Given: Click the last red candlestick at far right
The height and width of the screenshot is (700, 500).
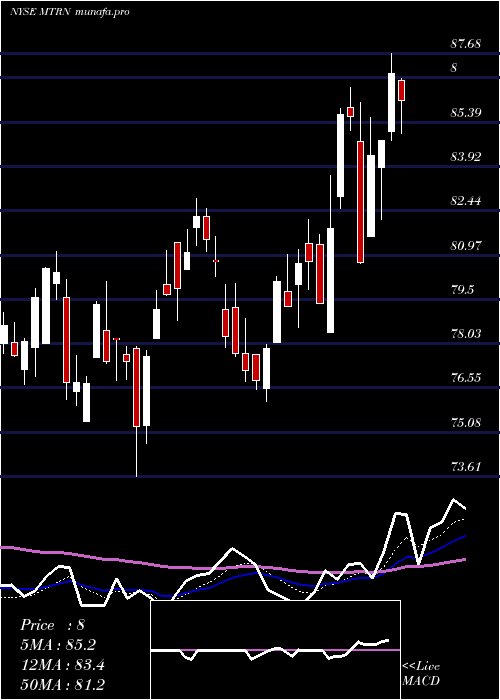Looking at the screenshot, I should coord(402,91).
